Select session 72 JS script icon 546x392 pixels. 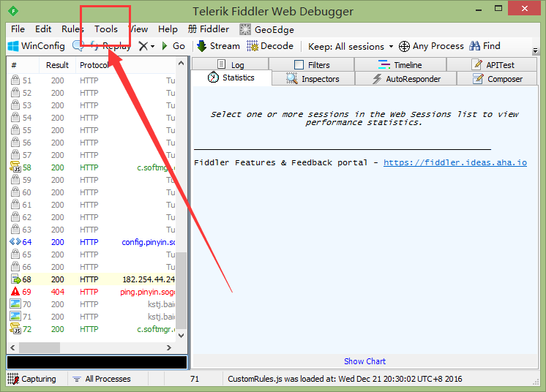[15, 328]
